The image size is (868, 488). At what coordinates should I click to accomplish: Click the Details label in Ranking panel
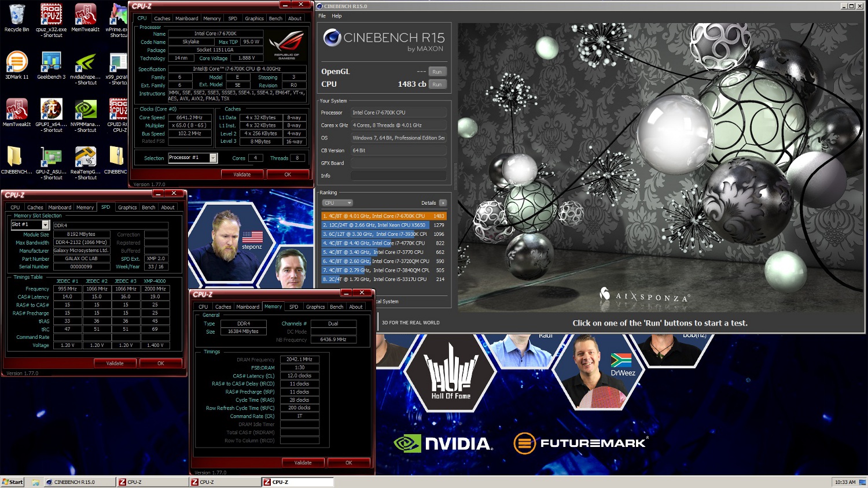click(429, 203)
